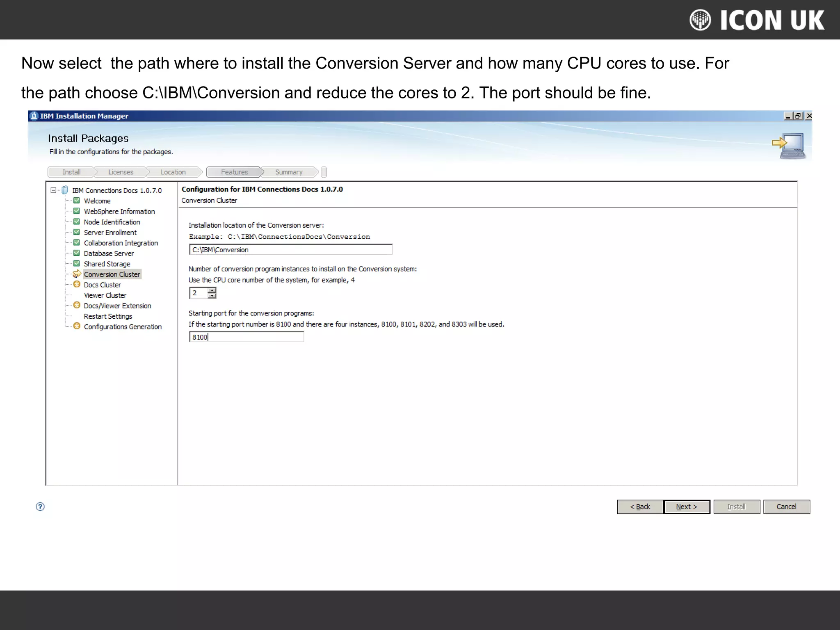840x630 pixels.
Task: Open help via the question mark icon
Action: (40, 507)
